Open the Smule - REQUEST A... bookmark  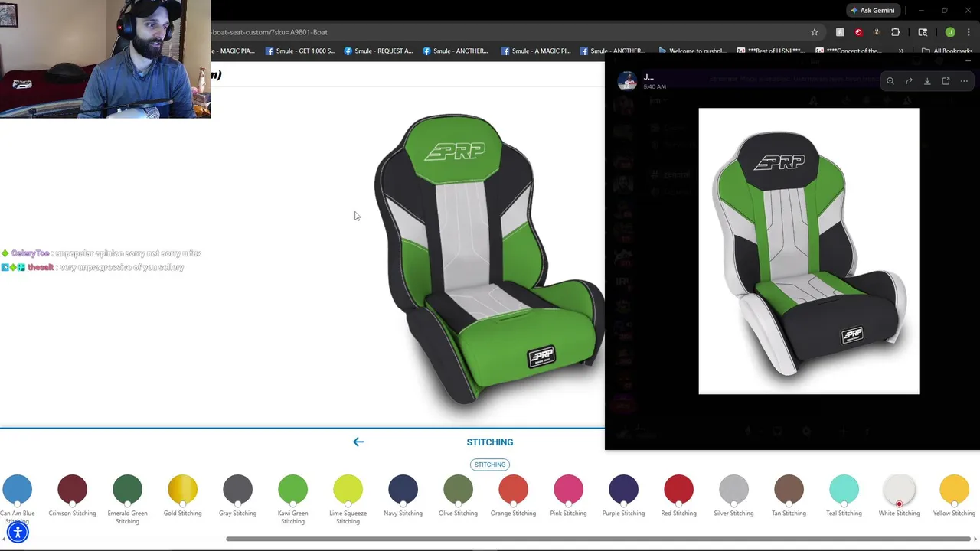(378, 51)
